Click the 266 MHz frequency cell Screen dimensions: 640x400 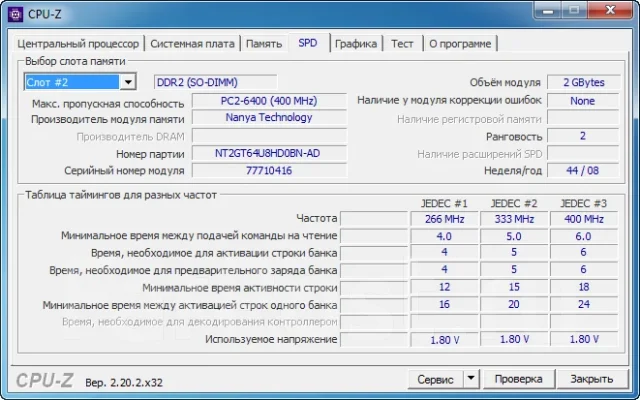(444, 219)
